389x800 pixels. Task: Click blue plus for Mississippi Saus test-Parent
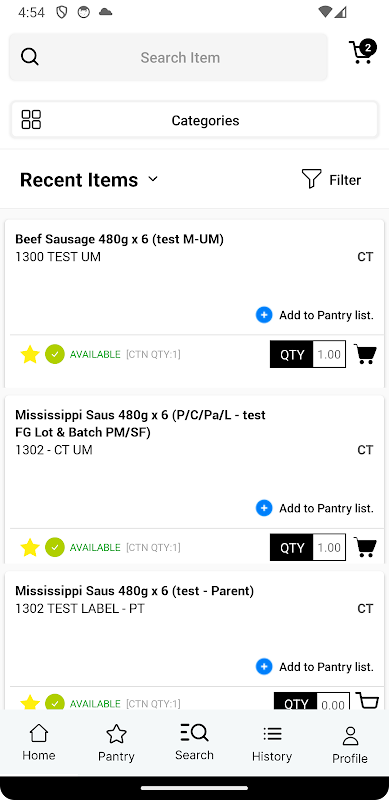click(x=264, y=666)
